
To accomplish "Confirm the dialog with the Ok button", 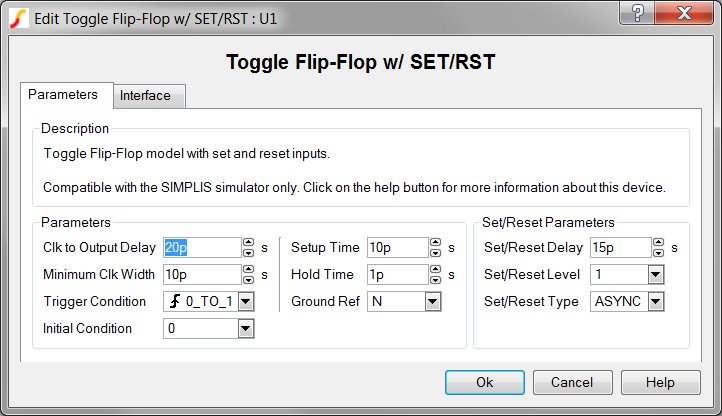I will [485, 382].
